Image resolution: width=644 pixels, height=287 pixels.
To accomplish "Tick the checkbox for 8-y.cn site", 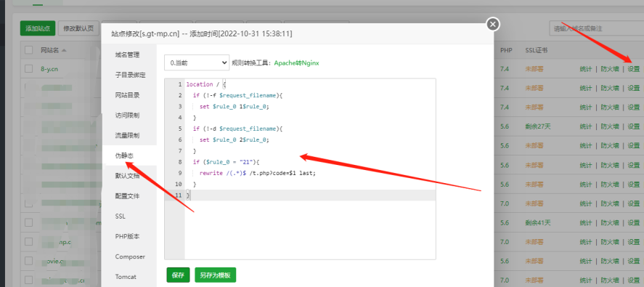I will [28, 69].
